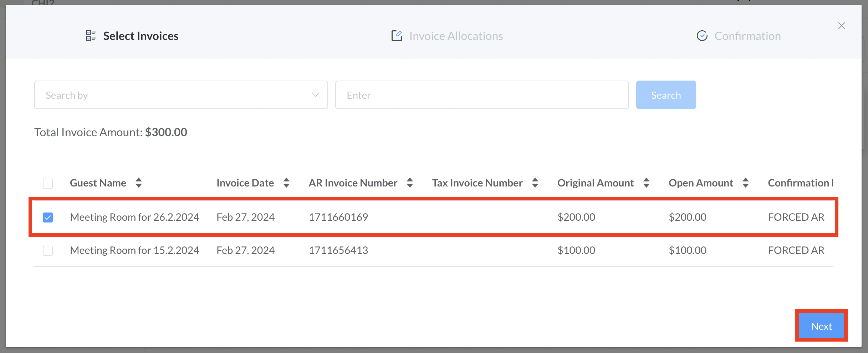868x353 pixels.
Task: Click the Confirmation checkmark circle icon
Action: pyautogui.click(x=702, y=36)
